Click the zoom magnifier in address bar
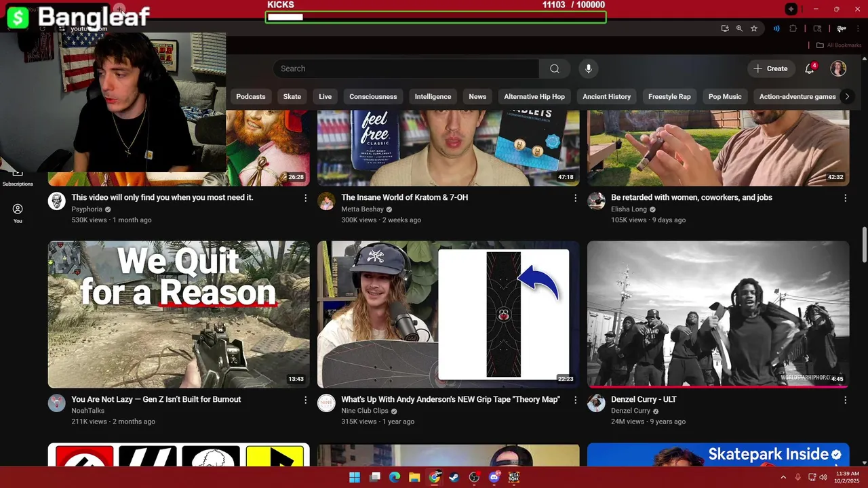The height and width of the screenshot is (488, 868). (x=739, y=28)
